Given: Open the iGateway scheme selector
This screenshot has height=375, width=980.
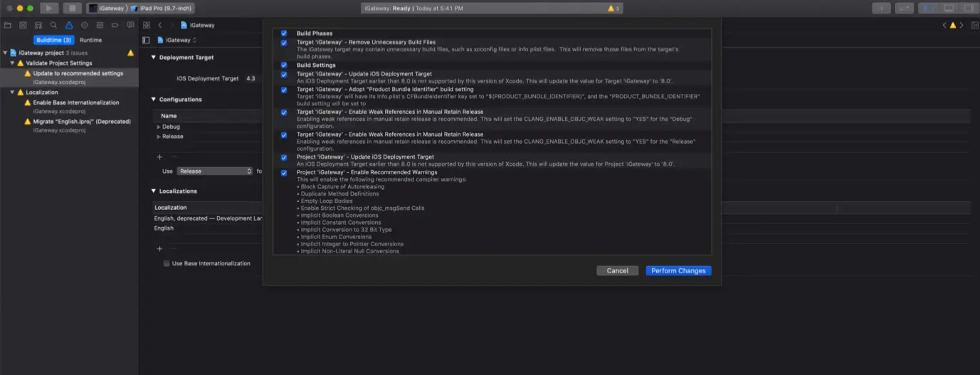Looking at the screenshot, I should [x=106, y=8].
